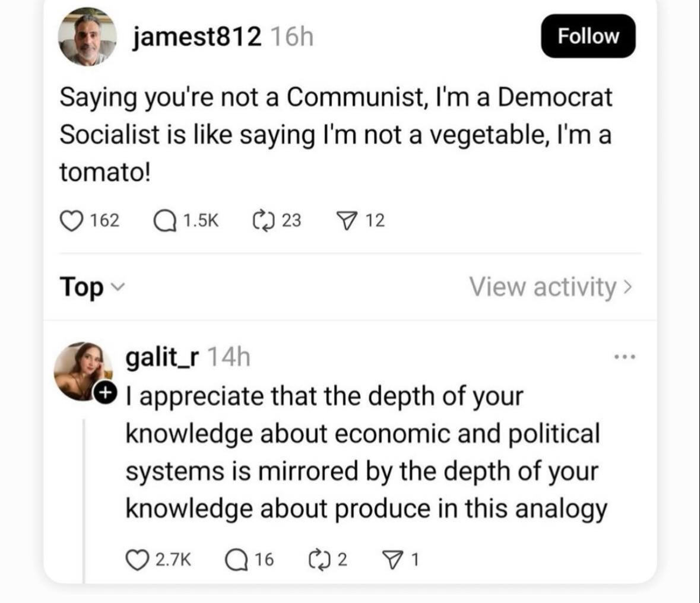Open jamest812's profile picture
700x603 pixels.
pyautogui.click(x=87, y=37)
